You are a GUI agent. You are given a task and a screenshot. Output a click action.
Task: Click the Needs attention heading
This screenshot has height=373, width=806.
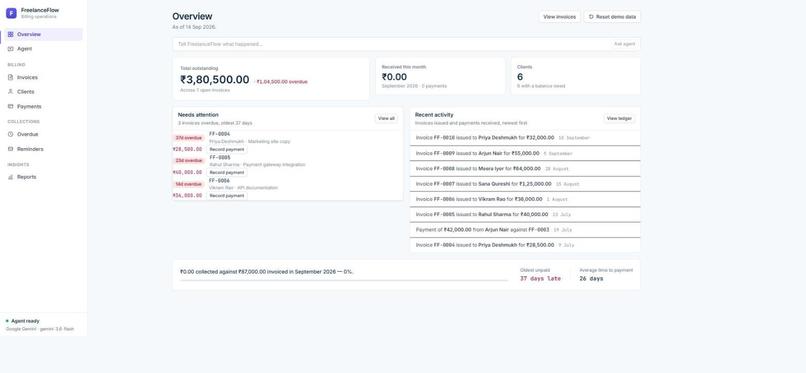198,115
